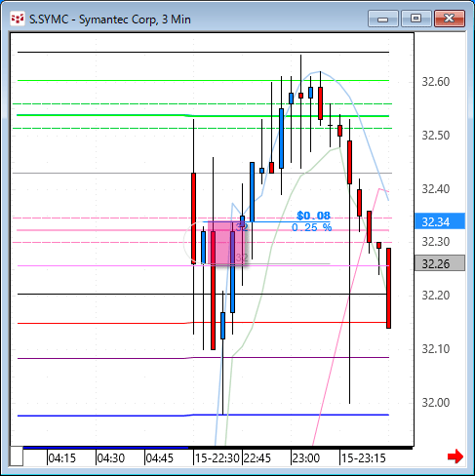
Task: Click the 0.25 % measurement label
Action: point(311,227)
